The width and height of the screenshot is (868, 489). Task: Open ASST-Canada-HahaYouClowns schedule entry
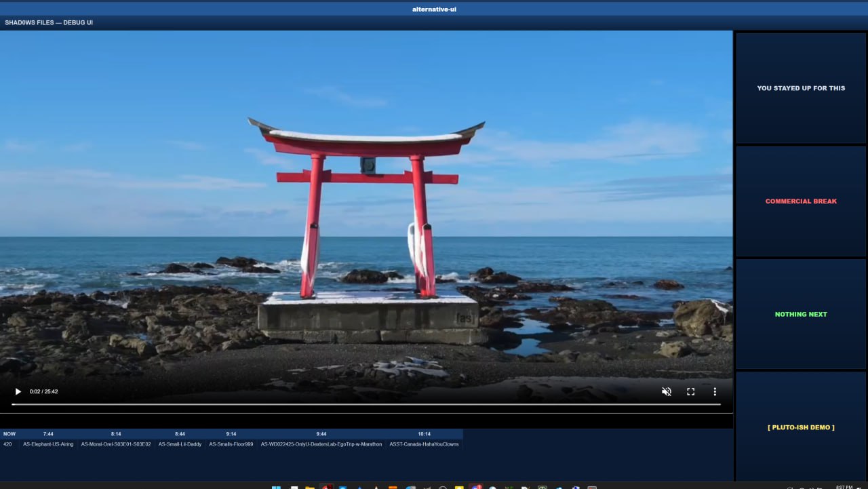pyautogui.click(x=424, y=444)
